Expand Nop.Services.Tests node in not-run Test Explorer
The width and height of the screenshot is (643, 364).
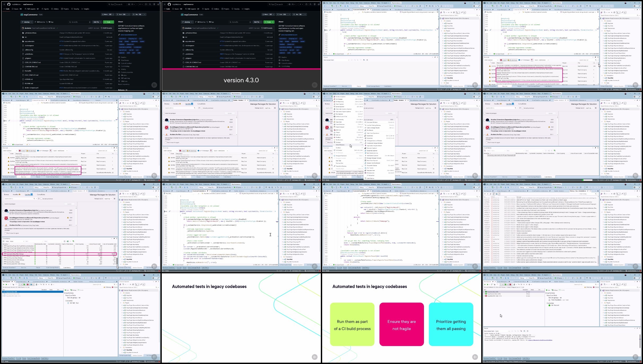point(3,294)
